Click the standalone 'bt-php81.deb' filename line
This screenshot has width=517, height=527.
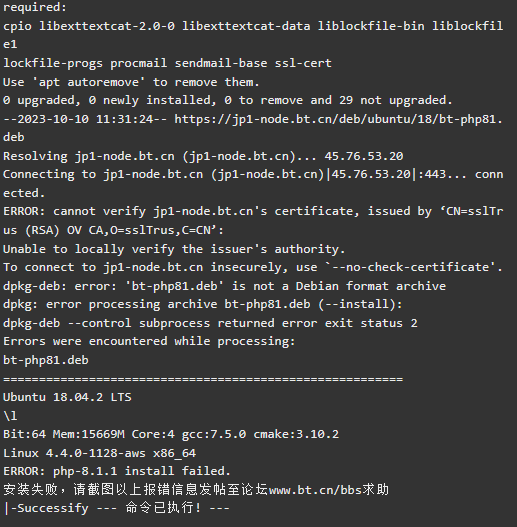46,360
